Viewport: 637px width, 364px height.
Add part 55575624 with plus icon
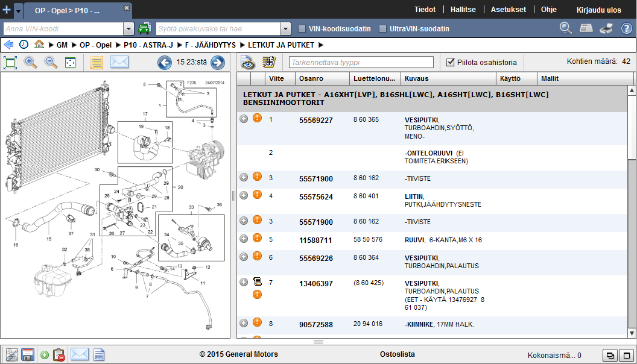point(244,195)
